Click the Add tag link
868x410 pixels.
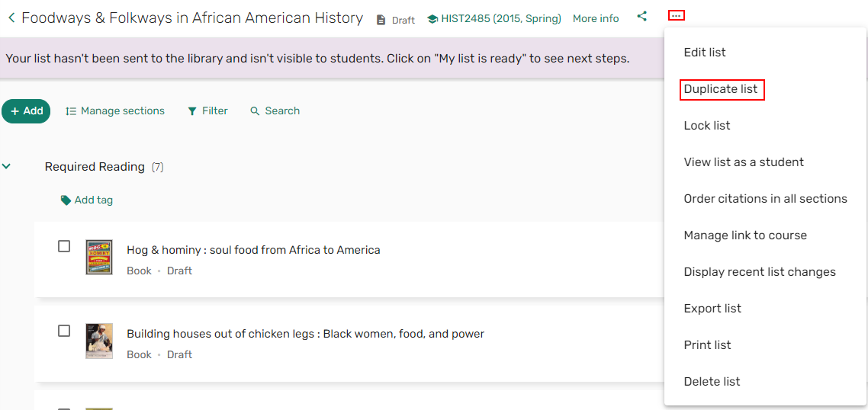(x=94, y=200)
